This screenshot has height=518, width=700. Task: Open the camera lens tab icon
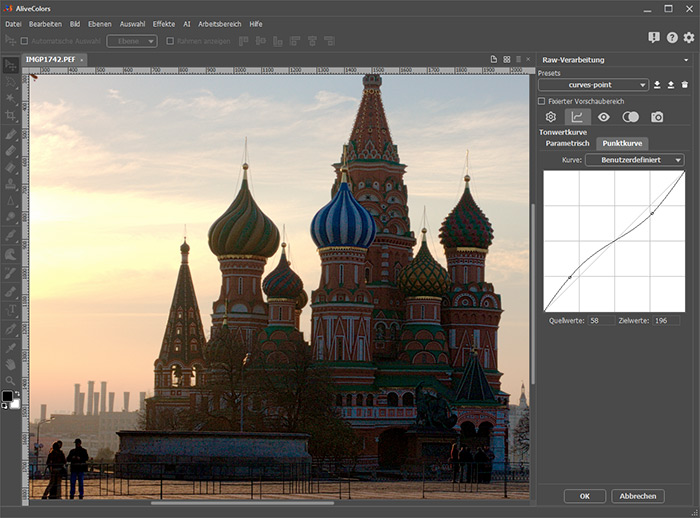pyautogui.click(x=657, y=117)
